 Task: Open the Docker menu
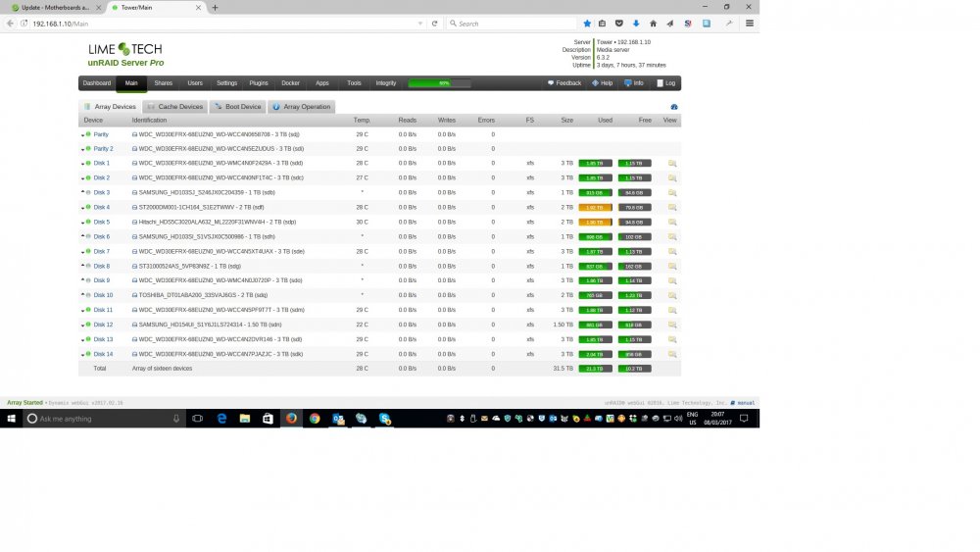click(291, 83)
